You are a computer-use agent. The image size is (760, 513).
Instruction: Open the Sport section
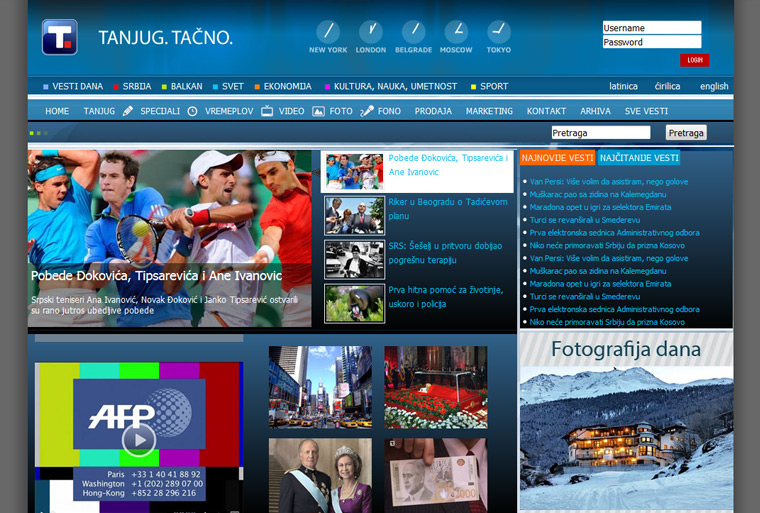pos(494,86)
